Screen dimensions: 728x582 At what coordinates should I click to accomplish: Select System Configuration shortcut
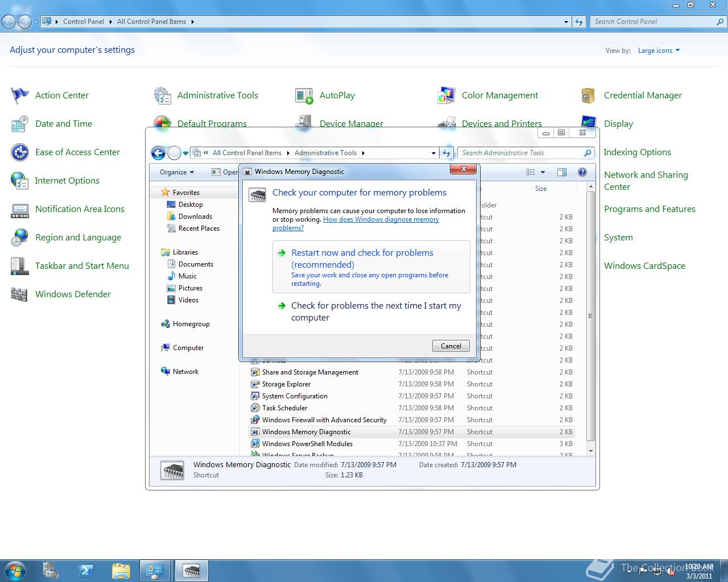[x=295, y=396]
